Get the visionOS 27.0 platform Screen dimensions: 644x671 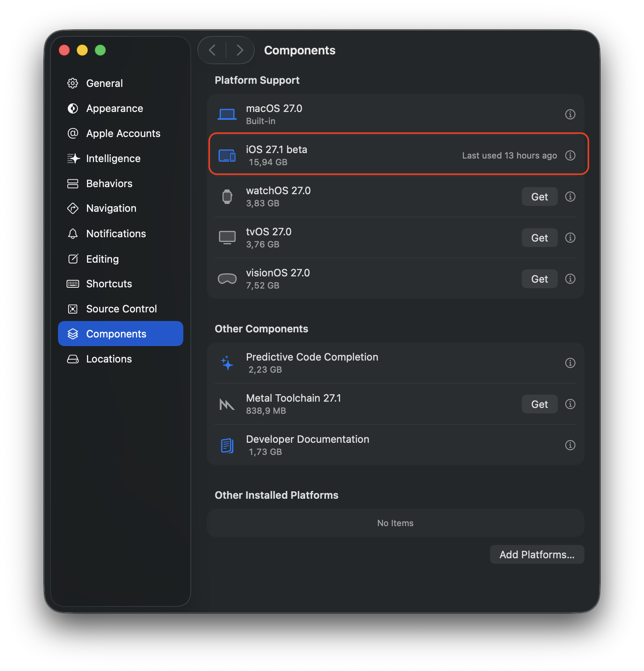pos(539,279)
